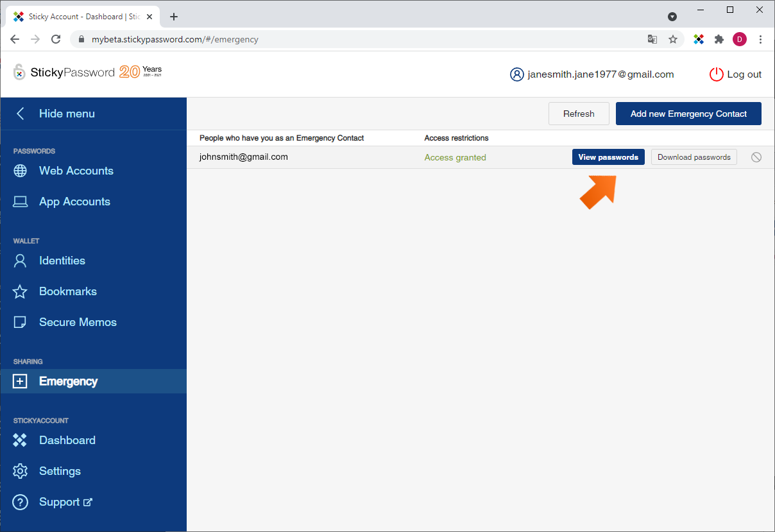Viewport: 775px width, 532px height.
Task: Click the Identities person icon
Action: coord(21,261)
